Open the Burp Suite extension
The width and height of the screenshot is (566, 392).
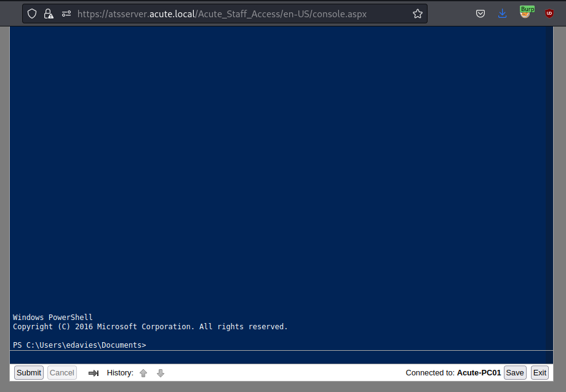click(x=527, y=13)
